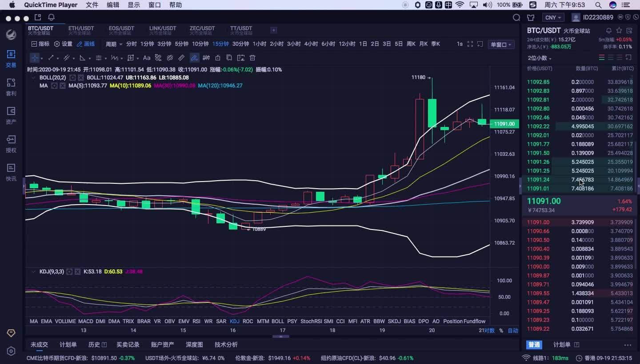Open the 授权 (Authorization) sidebar section
The width and height of the screenshot is (640, 364).
[x=11, y=144]
